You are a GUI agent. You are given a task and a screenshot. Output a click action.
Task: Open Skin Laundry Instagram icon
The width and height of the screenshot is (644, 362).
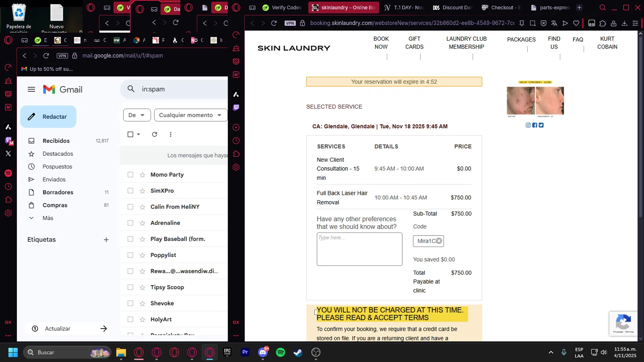point(528,125)
